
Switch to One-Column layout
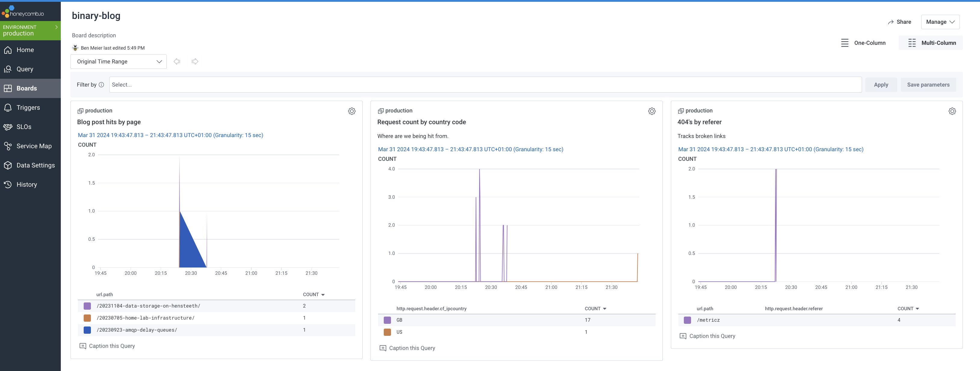click(x=863, y=43)
